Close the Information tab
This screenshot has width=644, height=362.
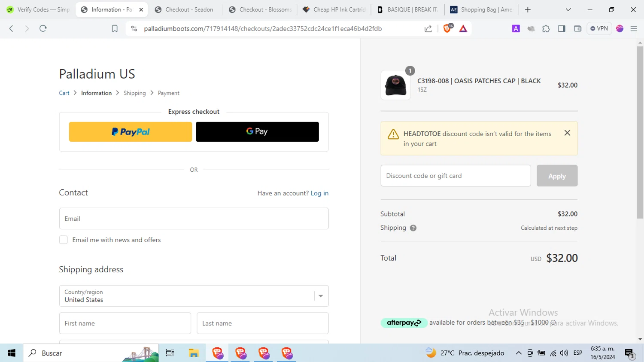tap(141, 9)
